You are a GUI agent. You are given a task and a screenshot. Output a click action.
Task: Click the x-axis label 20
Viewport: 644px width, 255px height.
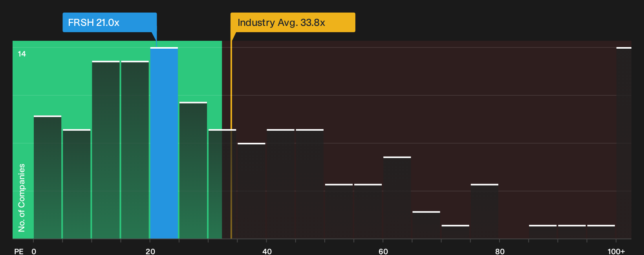point(150,251)
